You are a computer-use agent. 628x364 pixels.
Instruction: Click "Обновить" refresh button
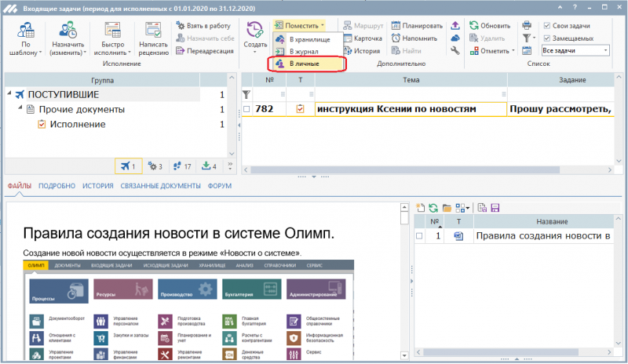tap(490, 26)
